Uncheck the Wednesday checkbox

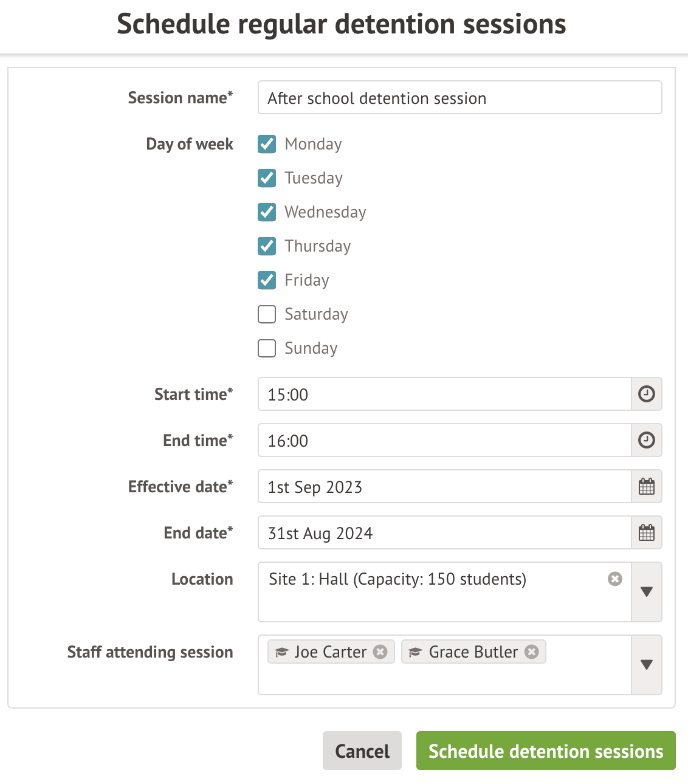point(267,212)
